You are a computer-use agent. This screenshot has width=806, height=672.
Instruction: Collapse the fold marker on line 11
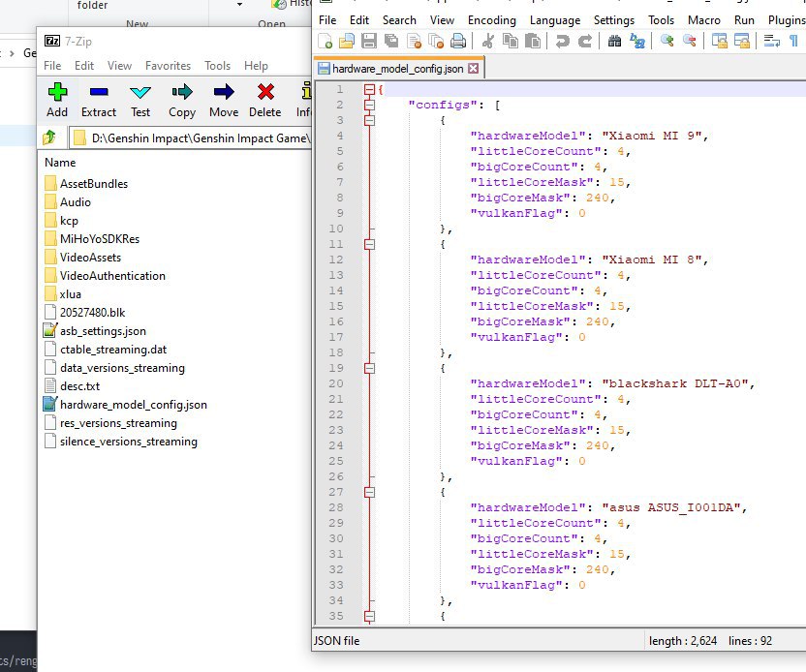pyautogui.click(x=369, y=244)
